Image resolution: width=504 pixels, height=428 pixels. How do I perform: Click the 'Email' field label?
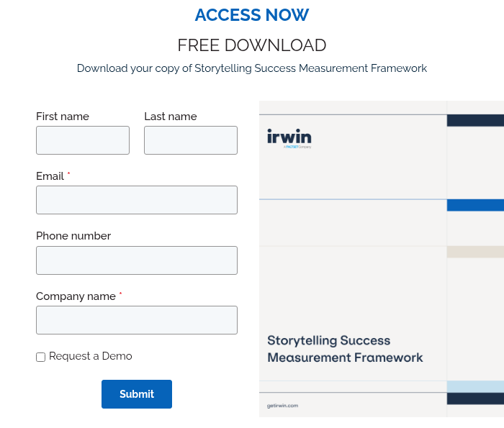50,176
